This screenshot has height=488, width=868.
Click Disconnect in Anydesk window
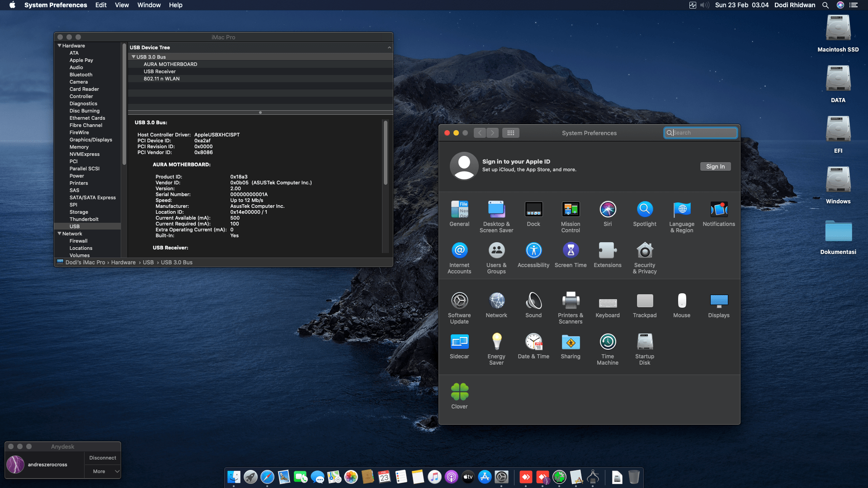(103, 458)
